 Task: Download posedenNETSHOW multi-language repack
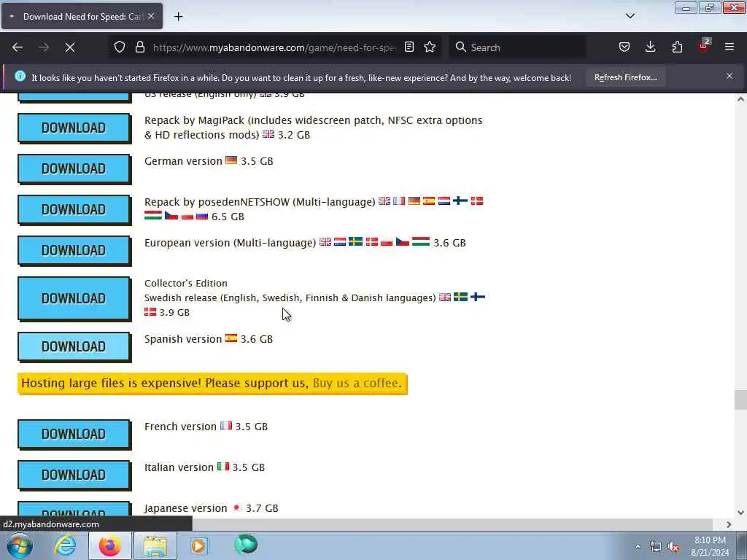[74, 209]
